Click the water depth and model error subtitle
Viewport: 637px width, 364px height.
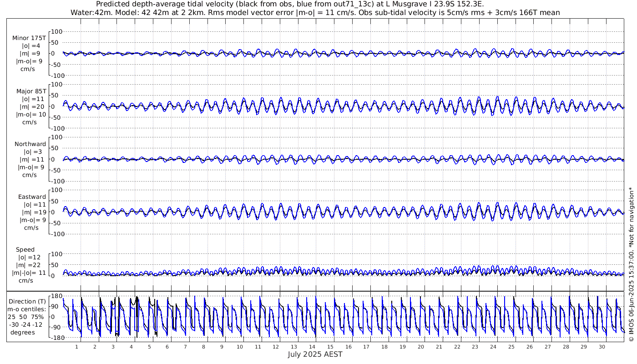pyautogui.click(x=315, y=12)
